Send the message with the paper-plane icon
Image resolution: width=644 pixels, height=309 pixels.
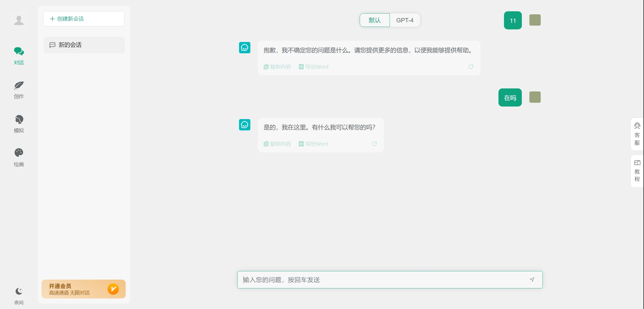(532, 280)
